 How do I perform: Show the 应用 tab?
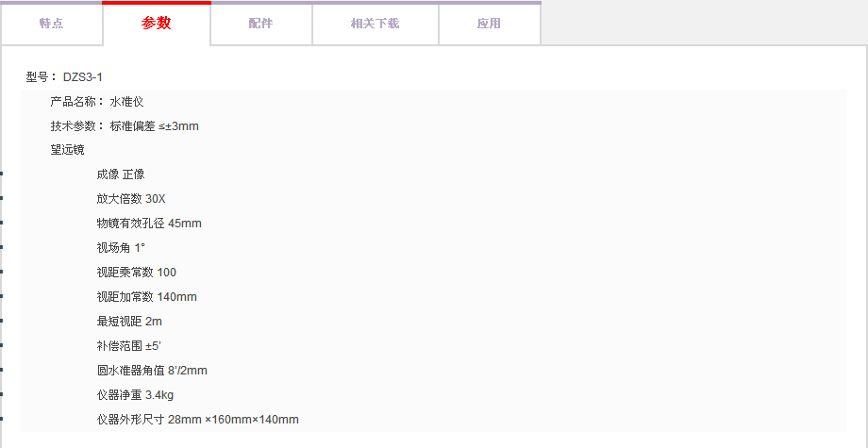(489, 24)
